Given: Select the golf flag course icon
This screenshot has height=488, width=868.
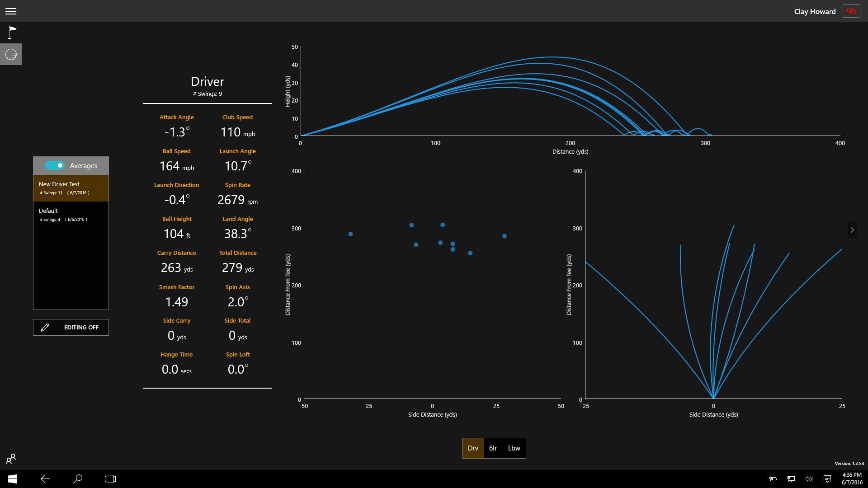Looking at the screenshot, I should tap(12, 33).
